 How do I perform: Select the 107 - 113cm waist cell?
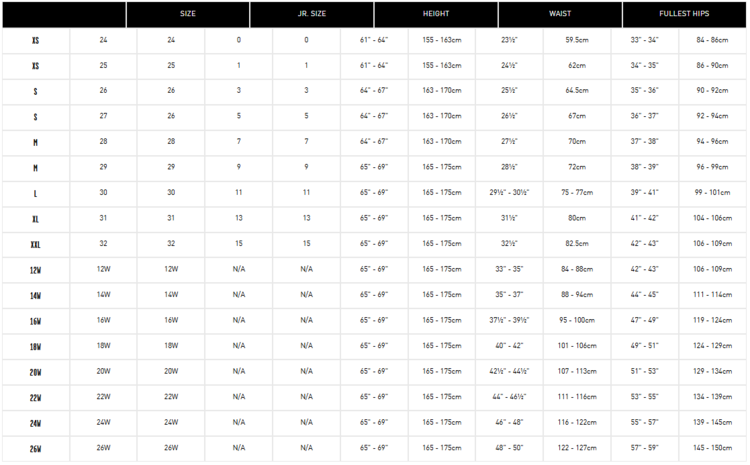coord(576,371)
